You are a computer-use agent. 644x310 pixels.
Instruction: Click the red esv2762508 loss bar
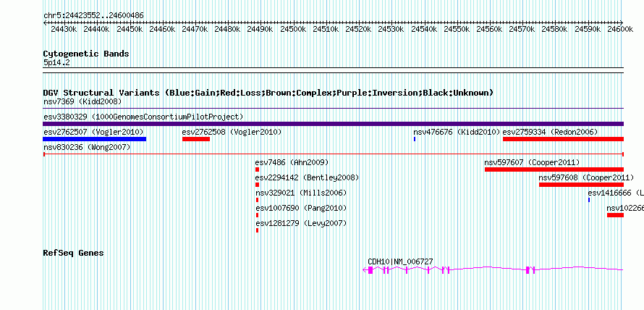click(196, 139)
